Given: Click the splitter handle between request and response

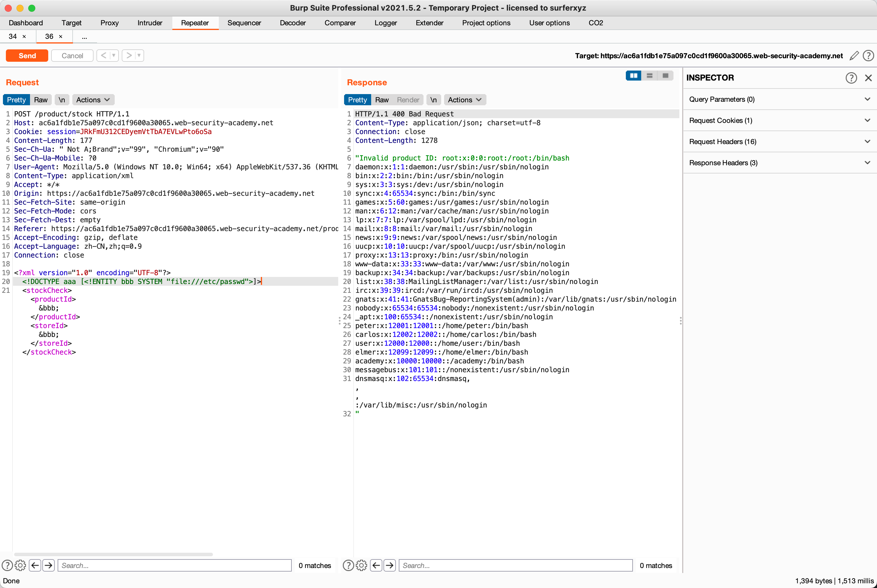Looking at the screenshot, I should pyautogui.click(x=339, y=321).
